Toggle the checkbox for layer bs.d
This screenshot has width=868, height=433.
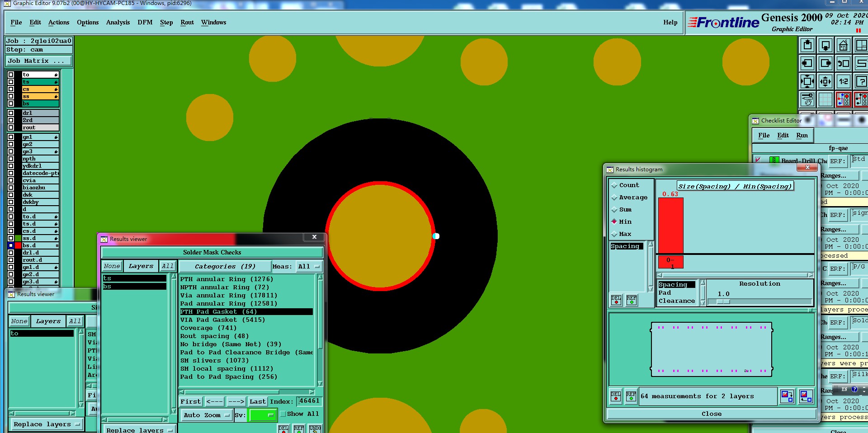pos(11,245)
